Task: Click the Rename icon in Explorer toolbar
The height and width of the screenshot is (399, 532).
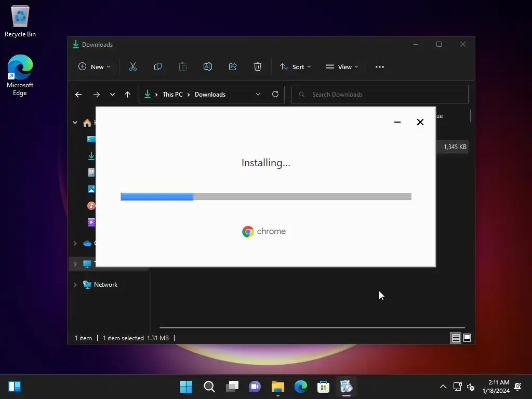Action: click(208, 67)
